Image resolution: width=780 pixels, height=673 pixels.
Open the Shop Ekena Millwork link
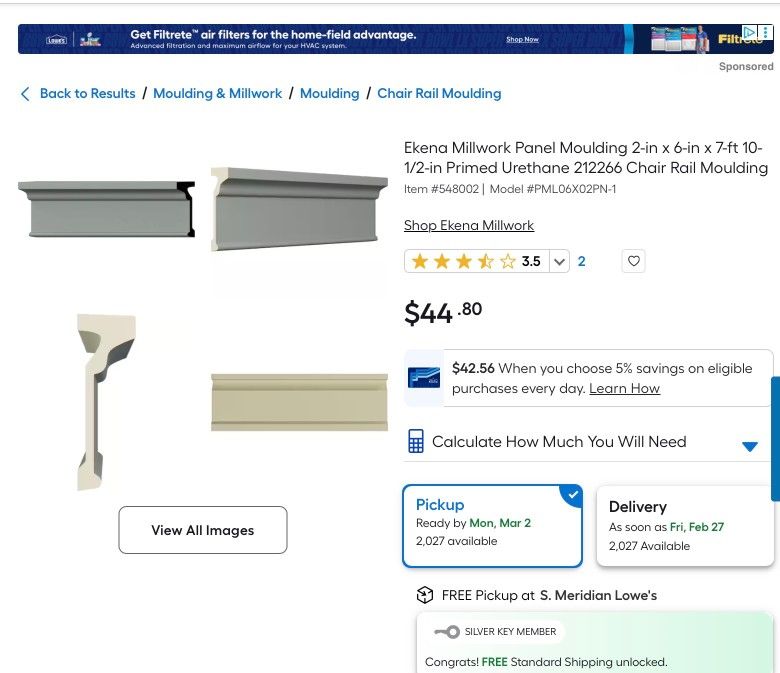click(469, 226)
